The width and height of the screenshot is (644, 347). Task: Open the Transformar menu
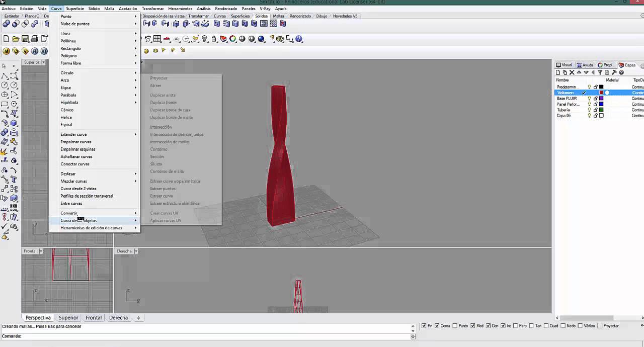pos(152,9)
